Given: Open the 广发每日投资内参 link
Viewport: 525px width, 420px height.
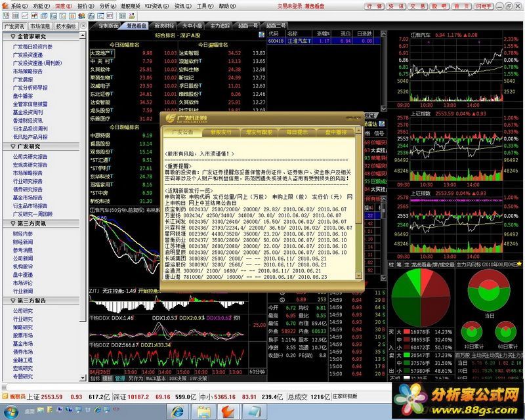Looking at the screenshot, I should click(32, 47).
